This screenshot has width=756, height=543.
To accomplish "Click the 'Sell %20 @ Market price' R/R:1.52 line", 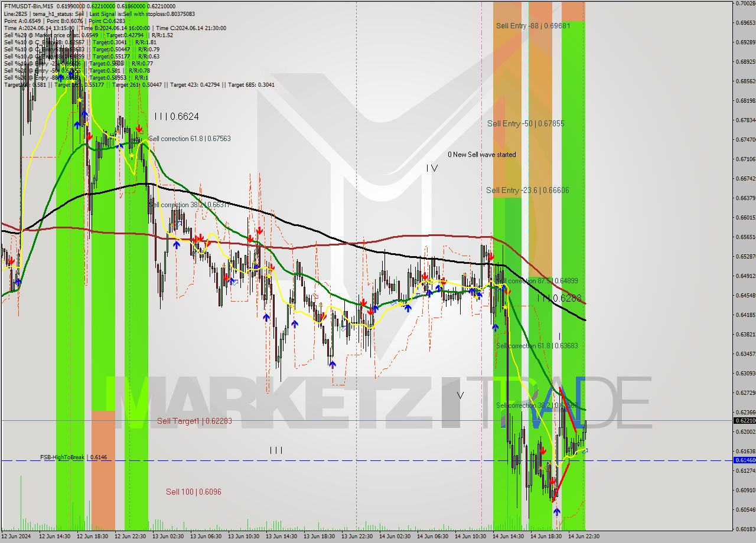I will tap(89, 35).
